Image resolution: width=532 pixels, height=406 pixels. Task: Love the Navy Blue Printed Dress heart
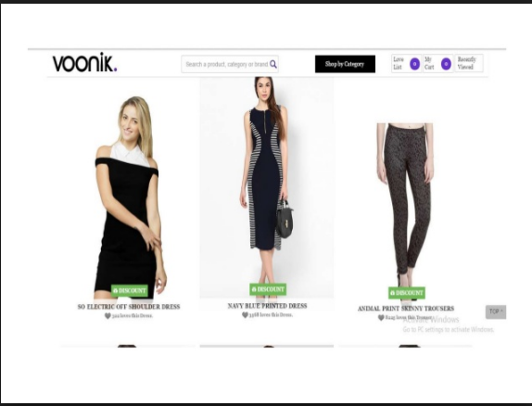(245, 315)
